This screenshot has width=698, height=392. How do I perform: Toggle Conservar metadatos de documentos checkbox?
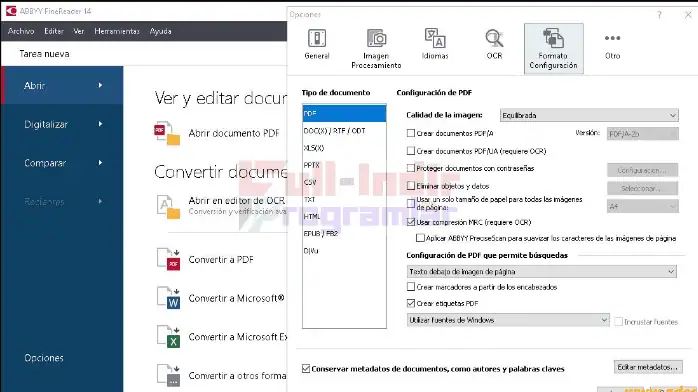pyautogui.click(x=306, y=368)
